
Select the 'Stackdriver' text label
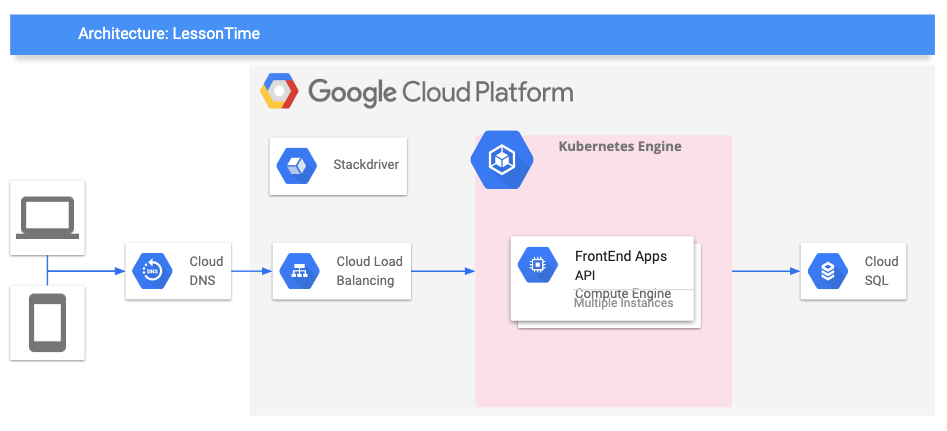(x=366, y=165)
